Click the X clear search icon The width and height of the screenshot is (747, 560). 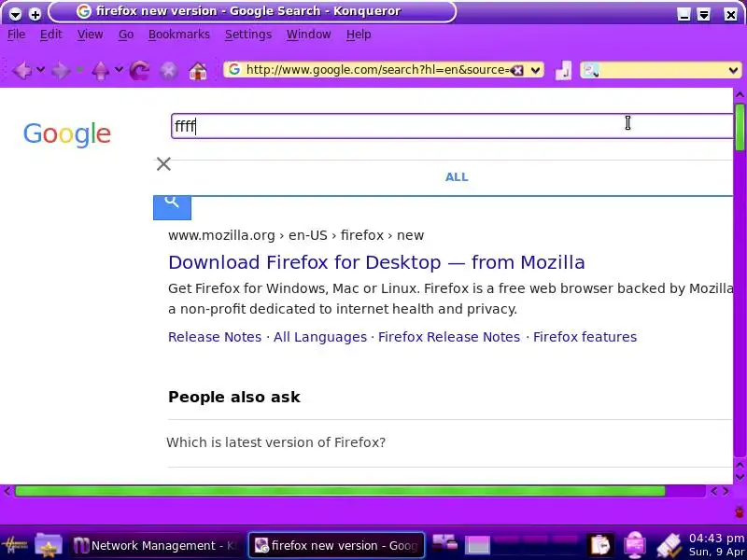click(163, 164)
